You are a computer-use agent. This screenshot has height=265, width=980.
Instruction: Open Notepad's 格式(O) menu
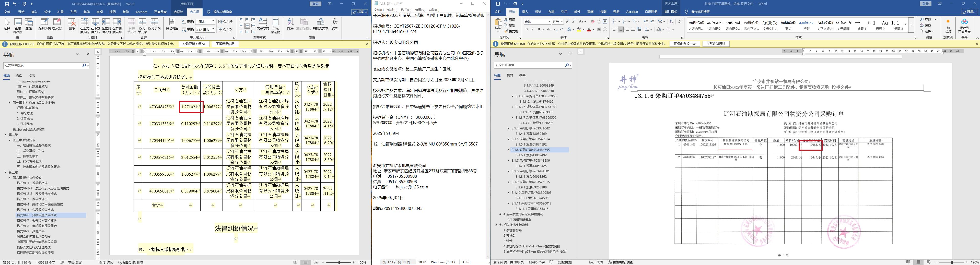(x=406, y=10)
